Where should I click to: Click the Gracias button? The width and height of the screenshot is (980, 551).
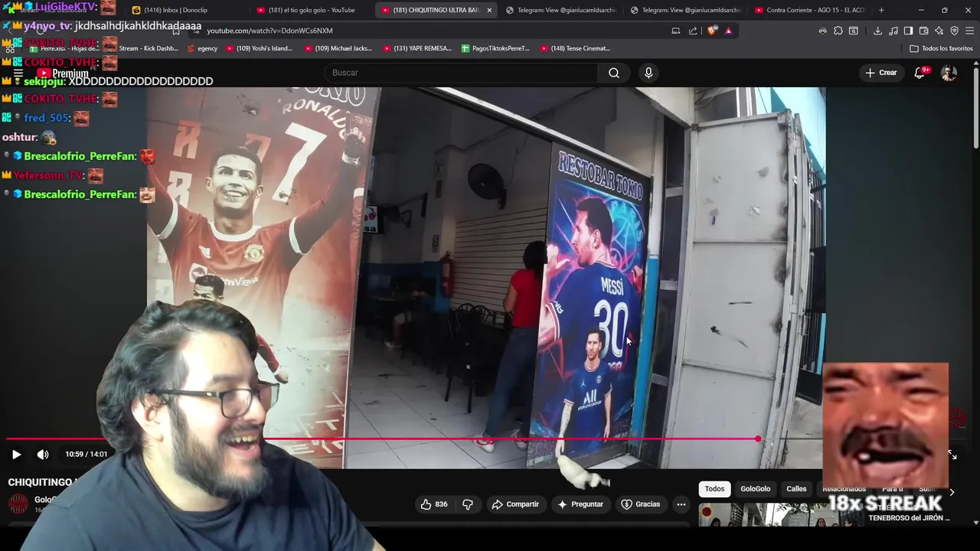coord(640,504)
